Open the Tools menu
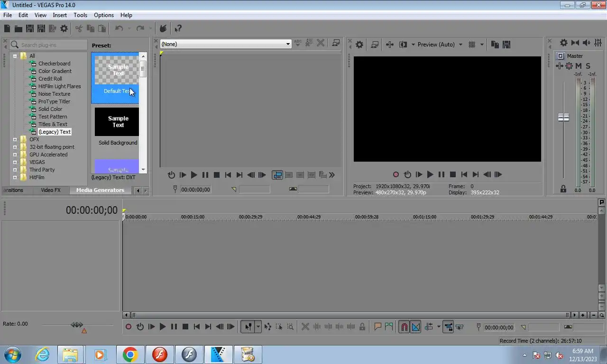This screenshot has height=364, width=607. pyautogui.click(x=80, y=15)
